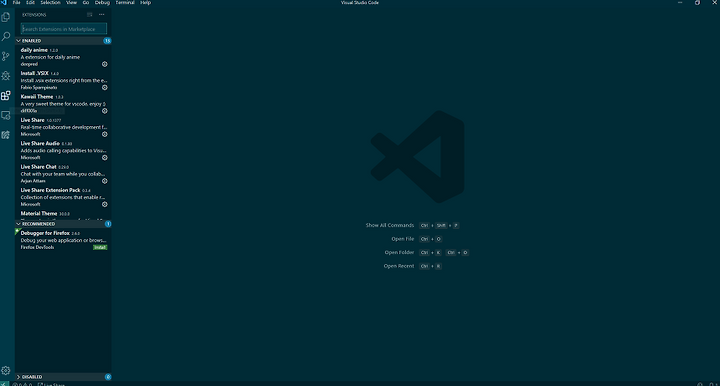
Task: Click the ENABLED count badge
Action: coord(107,41)
